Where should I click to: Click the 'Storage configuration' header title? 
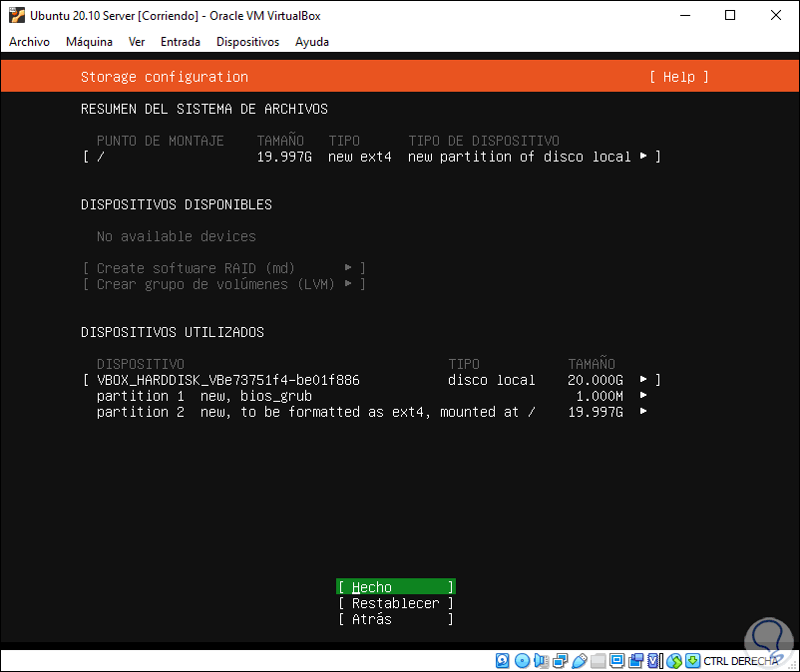(x=165, y=77)
